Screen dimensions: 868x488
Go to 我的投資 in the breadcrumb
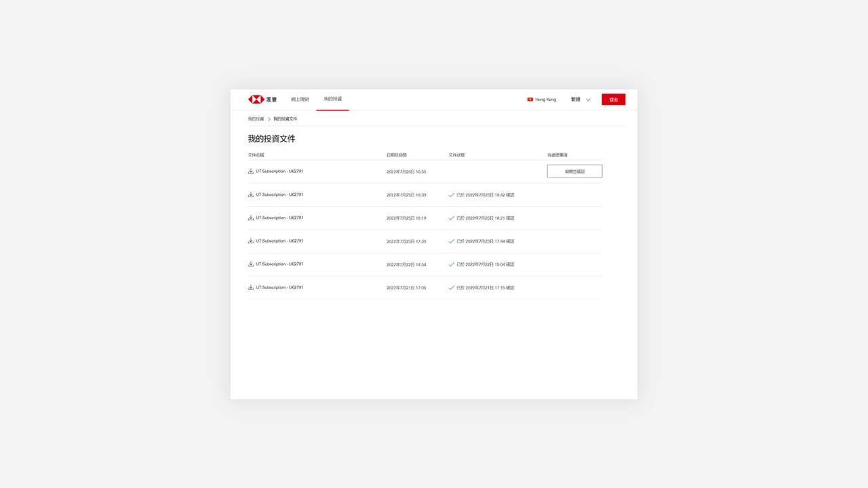[256, 119]
